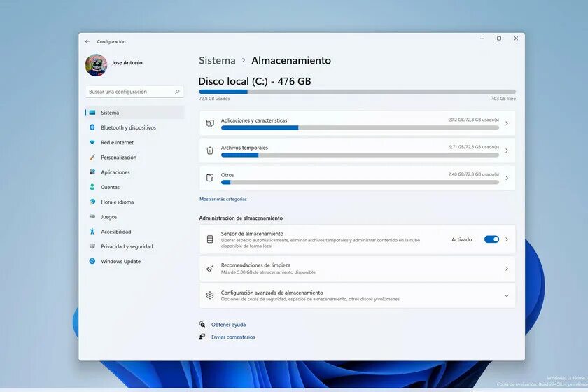Viewport: 588px width, 392px height.
Task: Click the Hora e idioma globe icon
Action: [92, 202]
